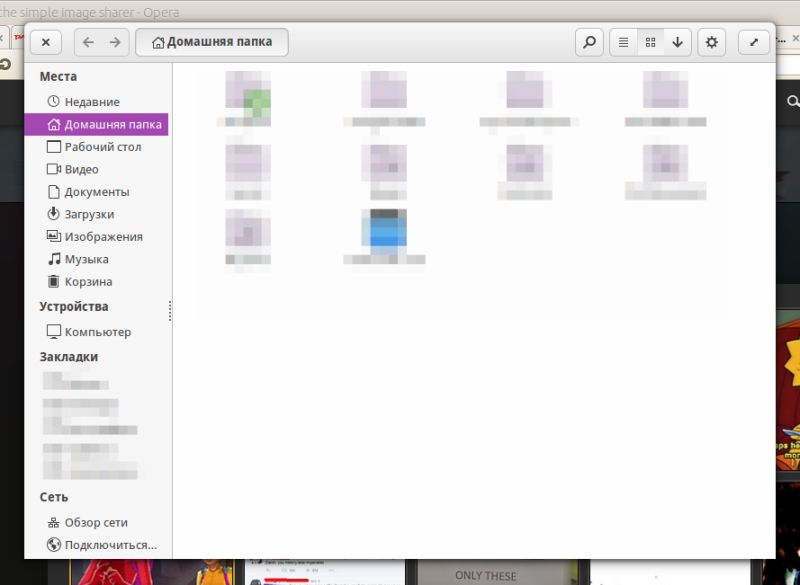Select Рабочий стол in the sidebar
This screenshot has height=585, width=800.
[93, 146]
